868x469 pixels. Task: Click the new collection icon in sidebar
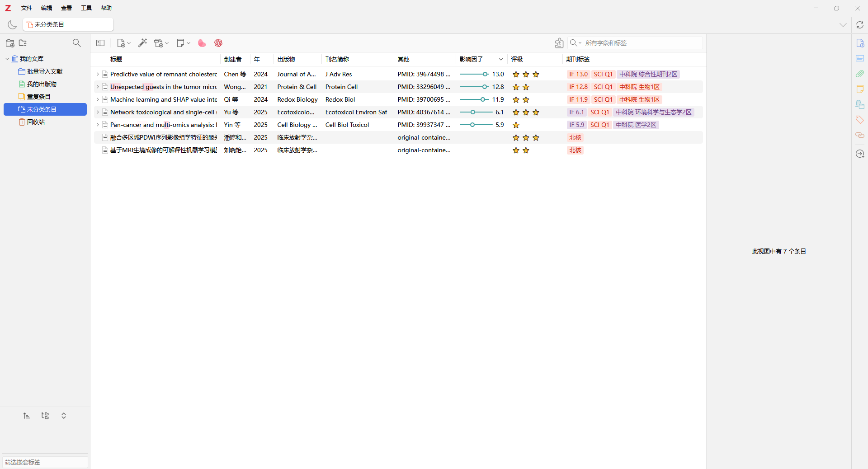click(x=10, y=43)
